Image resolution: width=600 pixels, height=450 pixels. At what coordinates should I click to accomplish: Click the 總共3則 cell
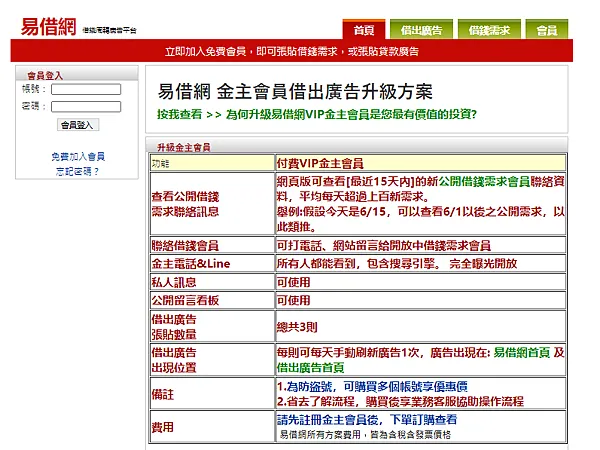tap(421, 326)
